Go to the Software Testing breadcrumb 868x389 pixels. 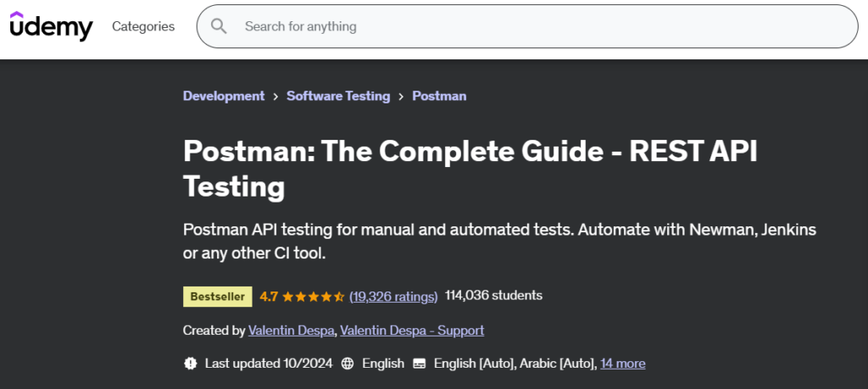click(x=338, y=96)
